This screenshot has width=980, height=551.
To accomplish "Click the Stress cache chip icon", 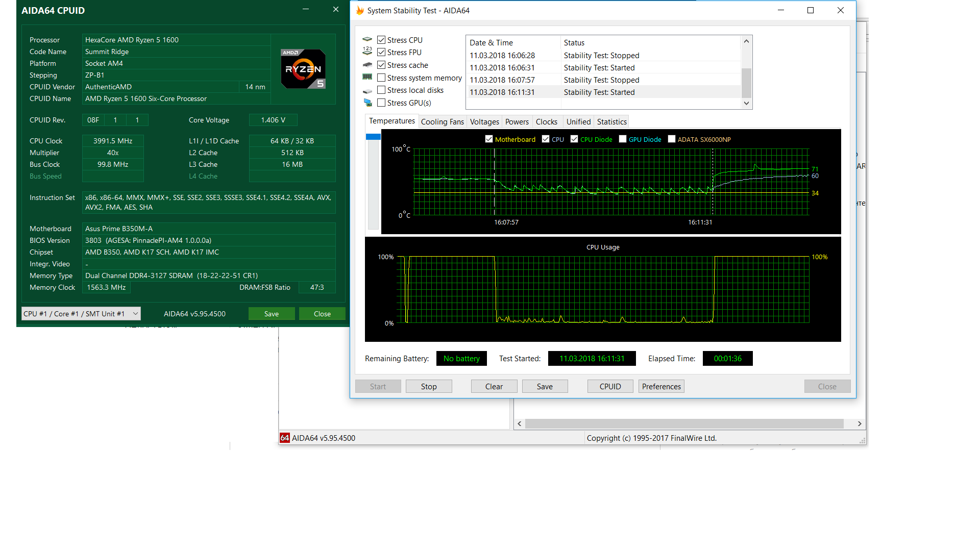I will (x=367, y=65).
